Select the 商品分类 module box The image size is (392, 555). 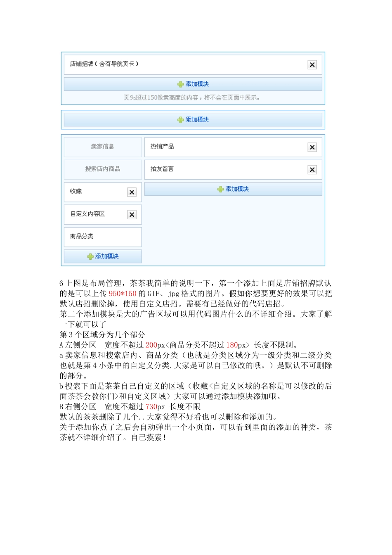click(103, 237)
